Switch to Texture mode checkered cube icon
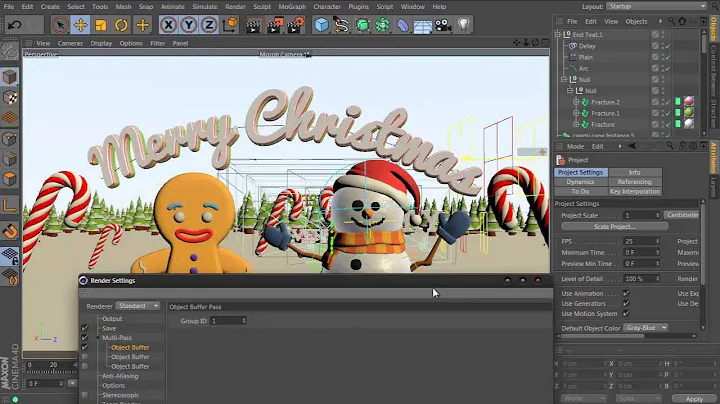The height and width of the screenshot is (404, 720). pos(10,97)
